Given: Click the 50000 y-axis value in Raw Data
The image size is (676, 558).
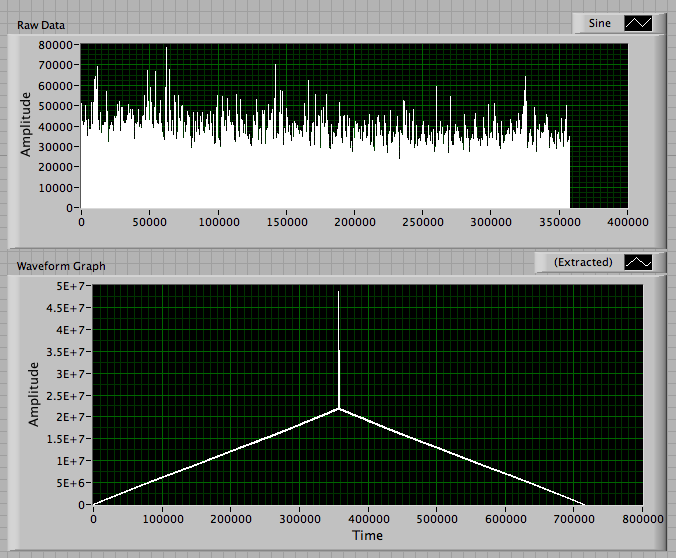Looking at the screenshot, I should (56, 106).
